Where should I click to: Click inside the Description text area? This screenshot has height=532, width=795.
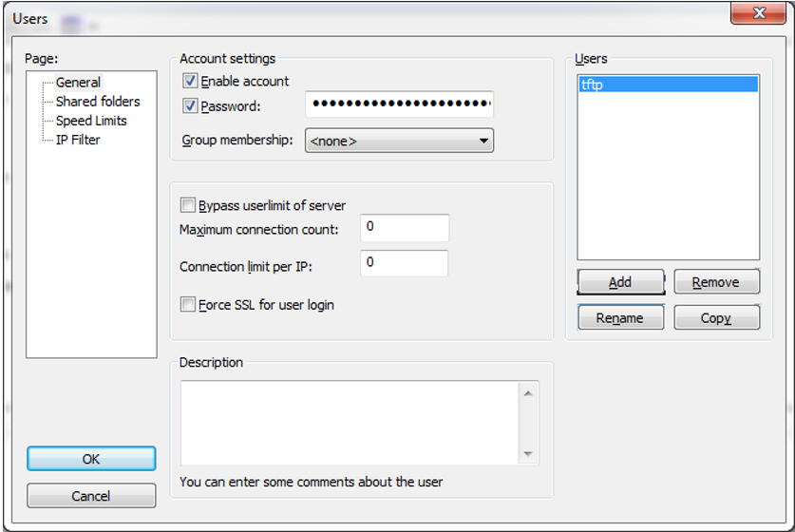pyautogui.click(x=350, y=423)
